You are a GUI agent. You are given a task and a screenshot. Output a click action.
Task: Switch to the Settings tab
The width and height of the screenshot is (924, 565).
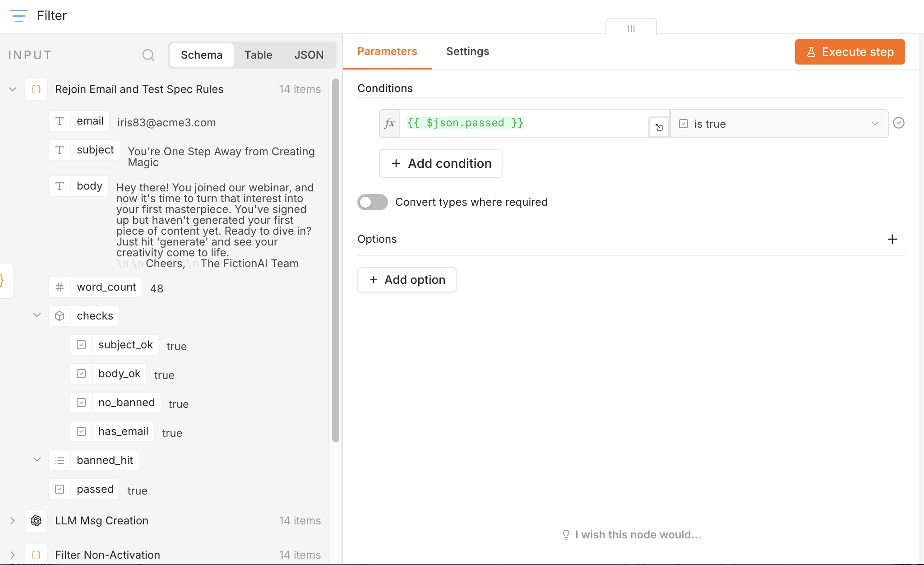click(467, 51)
